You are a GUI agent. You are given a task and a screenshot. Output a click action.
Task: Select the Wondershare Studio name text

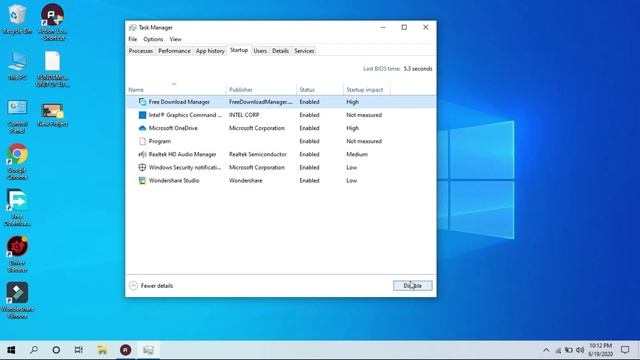(x=174, y=180)
